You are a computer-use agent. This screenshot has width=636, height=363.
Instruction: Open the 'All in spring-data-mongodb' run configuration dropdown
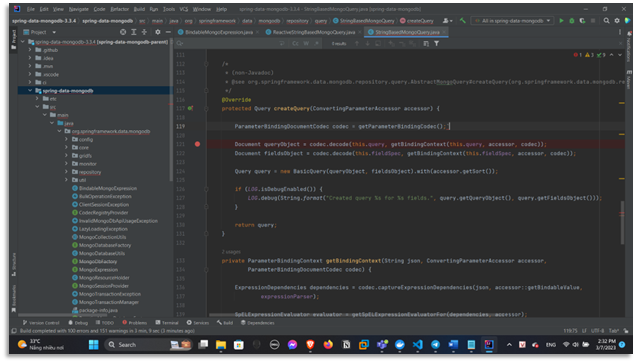(512, 21)
